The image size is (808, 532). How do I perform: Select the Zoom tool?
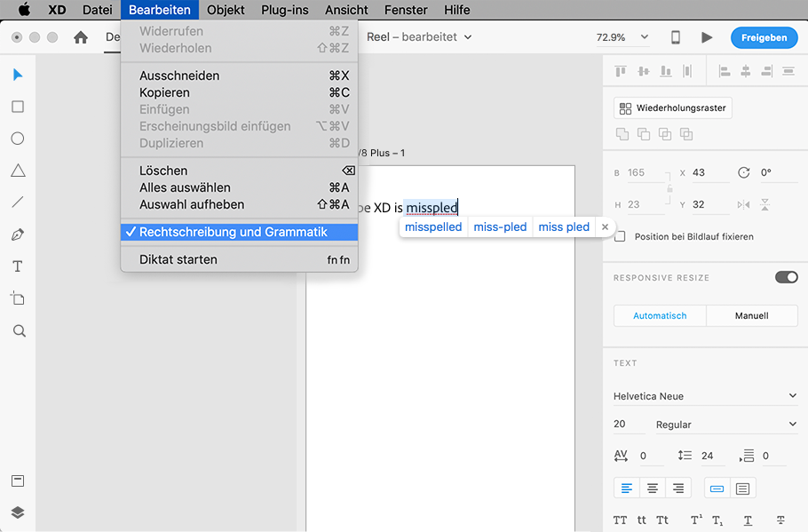pos(17,330)
